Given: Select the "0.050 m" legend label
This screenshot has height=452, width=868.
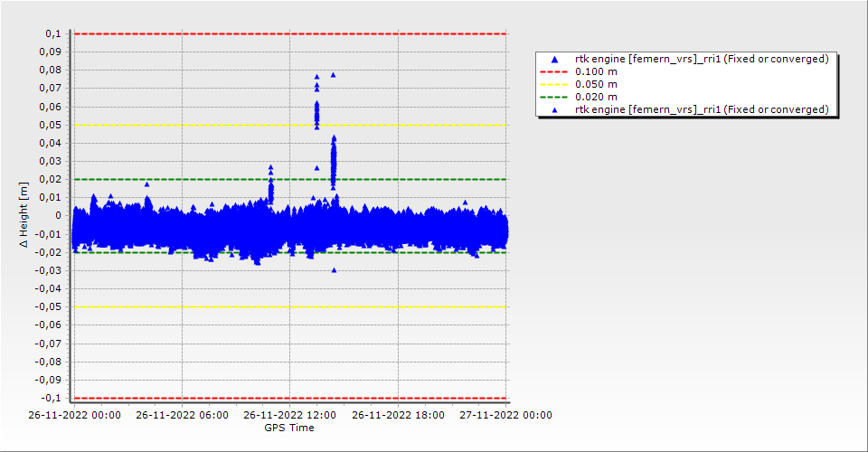Looking at the screenshot, I should [x=597, y=84].
